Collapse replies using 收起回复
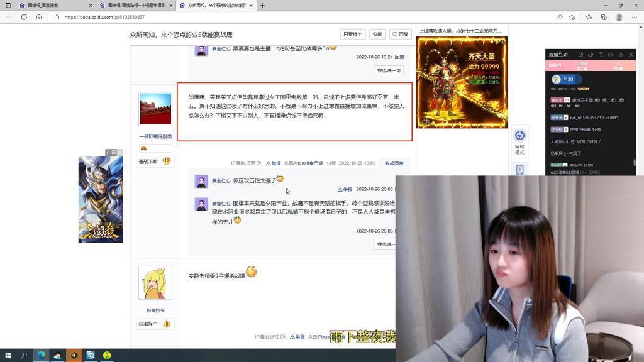 [393, 162]
